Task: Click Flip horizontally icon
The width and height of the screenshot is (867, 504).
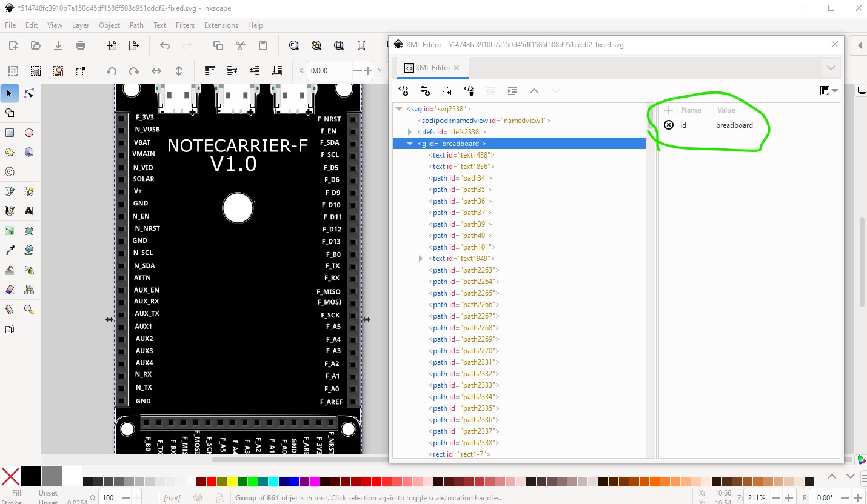Action: tap(156, 71)
